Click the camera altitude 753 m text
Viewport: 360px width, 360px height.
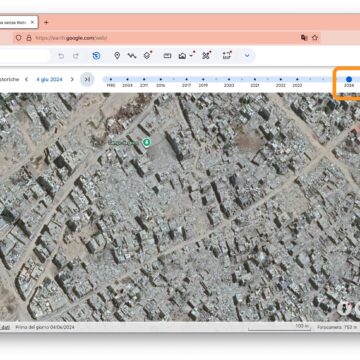click(337, 327)
